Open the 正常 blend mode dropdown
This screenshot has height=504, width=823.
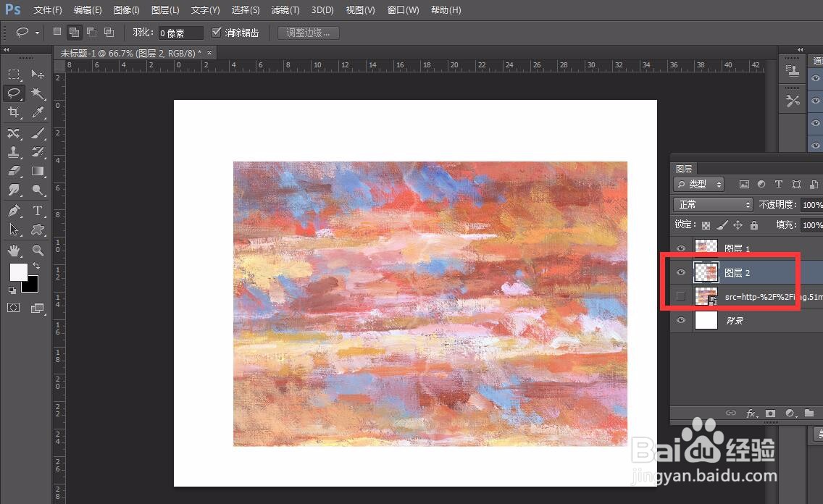[x=713, y=204]
